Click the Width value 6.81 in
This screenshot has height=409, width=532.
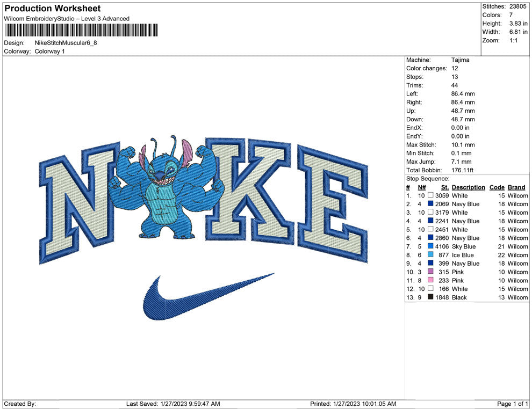[x=518, y=32]
